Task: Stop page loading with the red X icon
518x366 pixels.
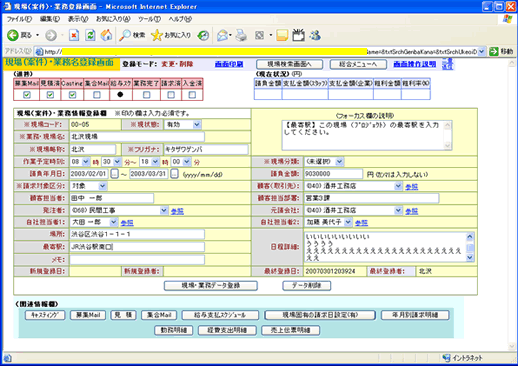Action: (x=74, y=35)
